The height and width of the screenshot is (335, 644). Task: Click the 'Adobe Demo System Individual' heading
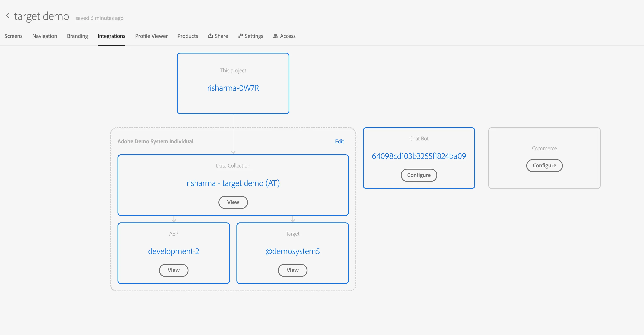[x=155, y=141]
